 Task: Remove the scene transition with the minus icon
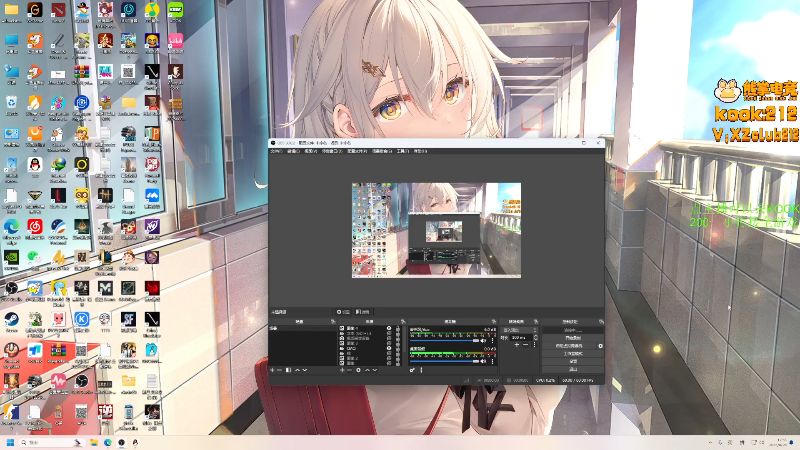click(526, 345)
